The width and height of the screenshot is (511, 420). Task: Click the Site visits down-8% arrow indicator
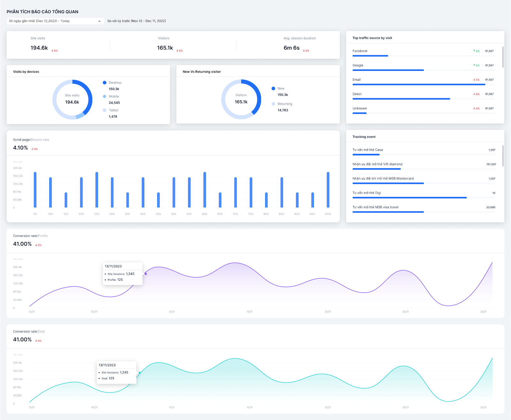(x=55, y=51)
